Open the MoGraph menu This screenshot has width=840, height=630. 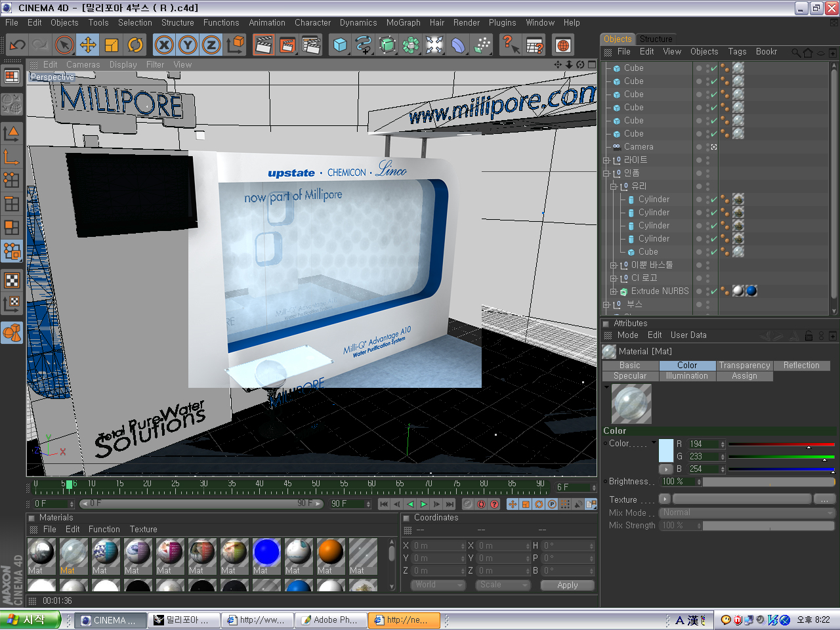(403, 22)
